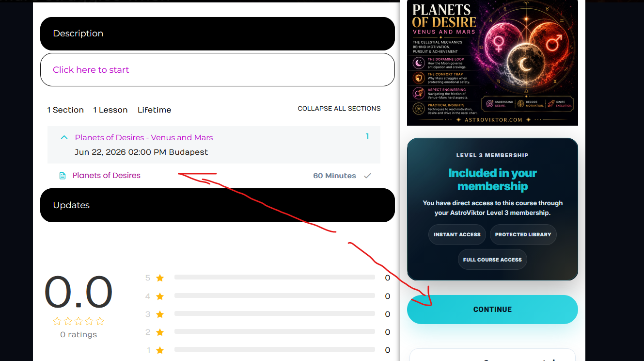Click the gold star in the 4-star row
Image resolution: width=644 pixels, height=361 pixels.
(x=160, y=296)
